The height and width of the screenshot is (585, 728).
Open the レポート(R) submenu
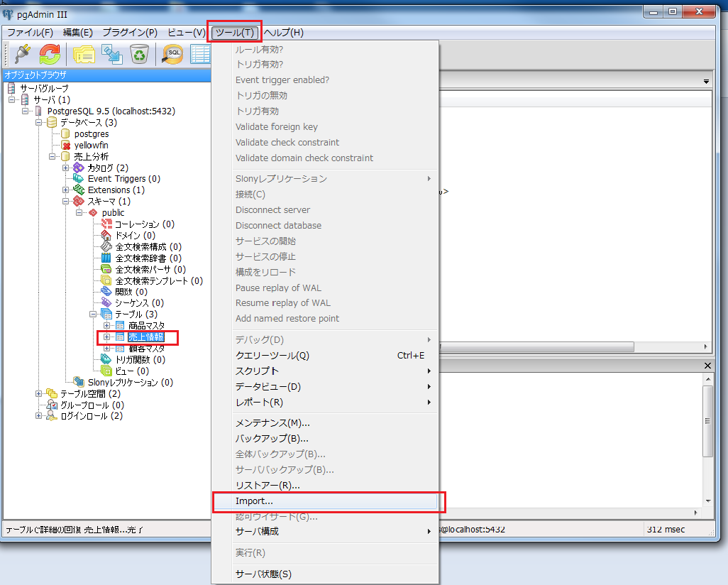tap(325, 403)
